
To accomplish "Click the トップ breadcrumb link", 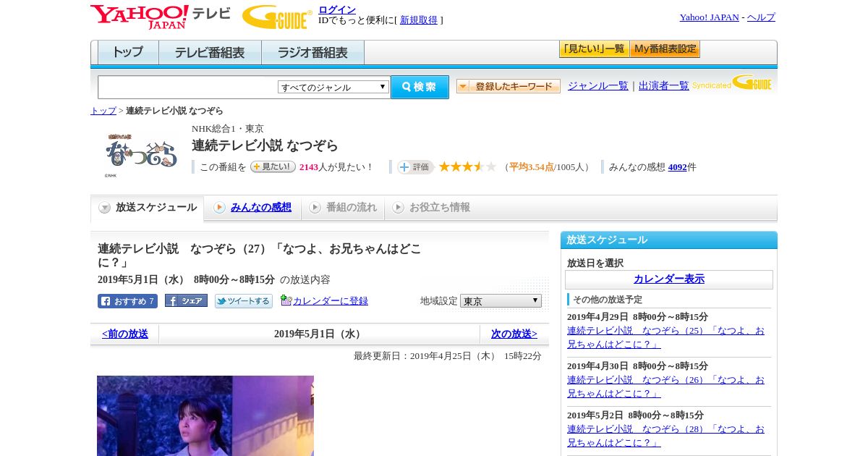I will [103, 111].
